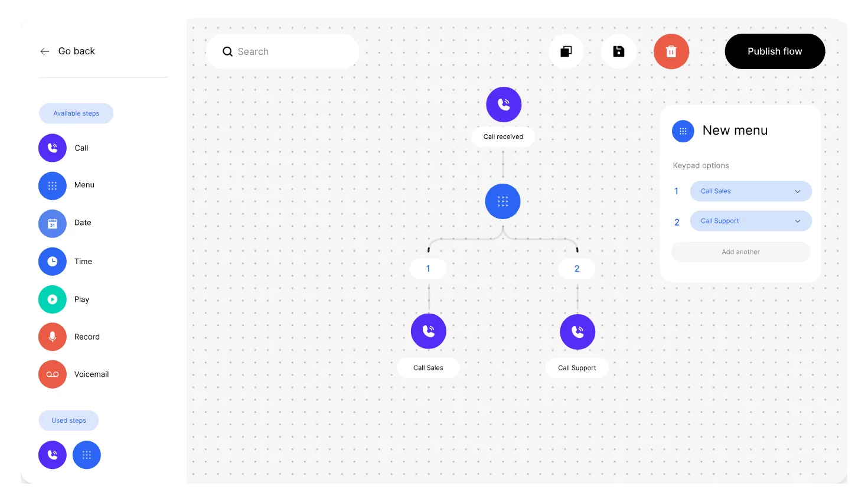
Task: Select the Date calendar step icon
Action: [x=53, y=223]
